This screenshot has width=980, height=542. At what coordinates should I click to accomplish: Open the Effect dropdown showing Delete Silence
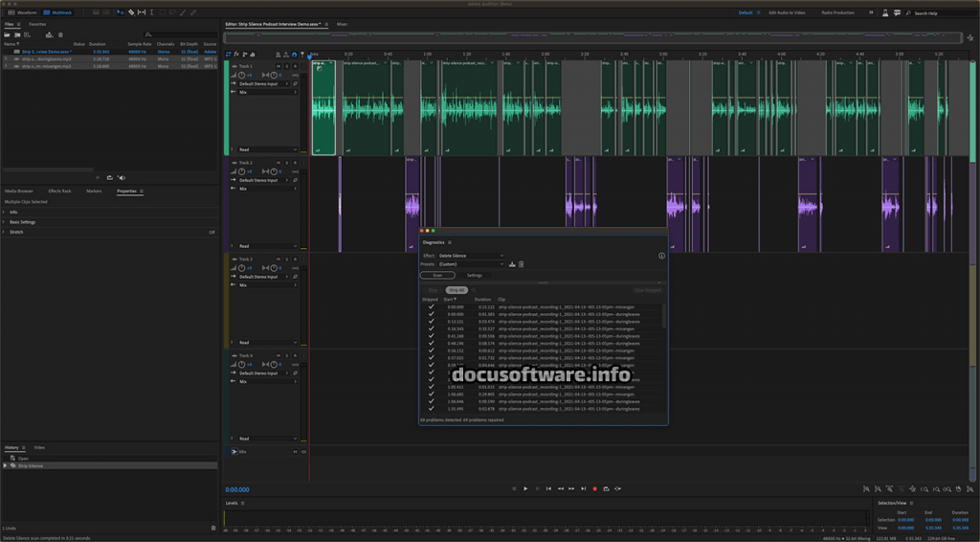[x=471, y=256]
